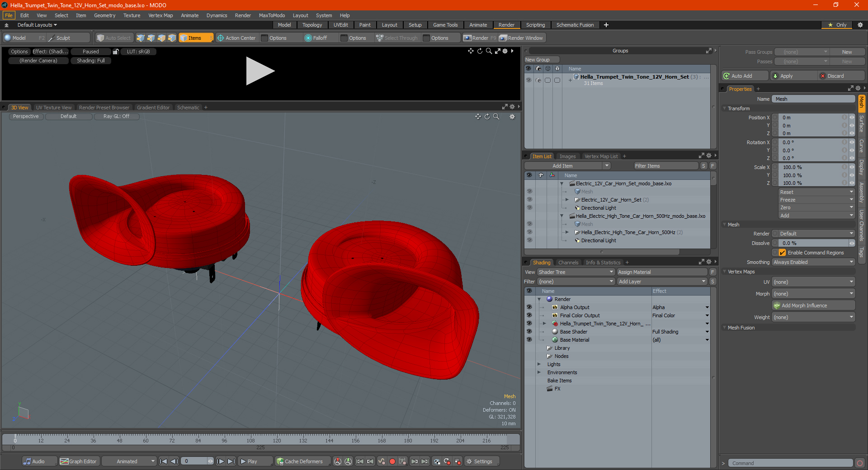The height and width of the screenshot is (470, 868).
Task: Click Filter Items field
Action: tap(665, 166)
